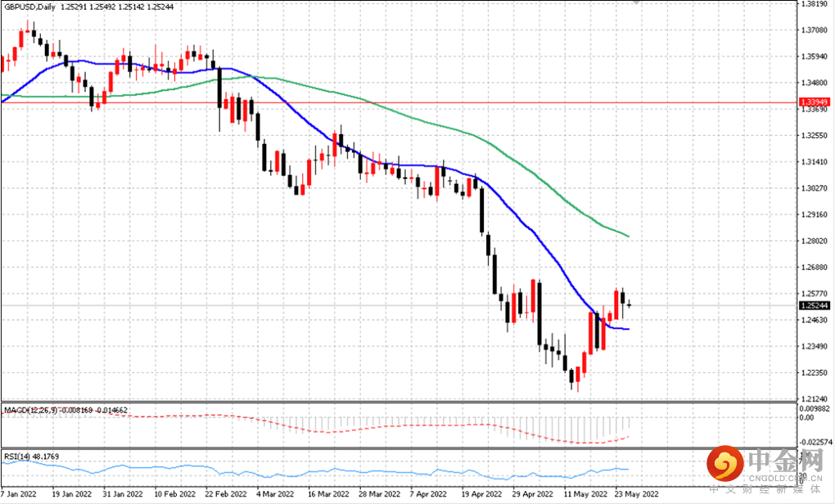Image resolution: width=835 pixels, height=504 pixels.
Task: Click date label 4 Mar 2022
Action: [x=275, y=494]
